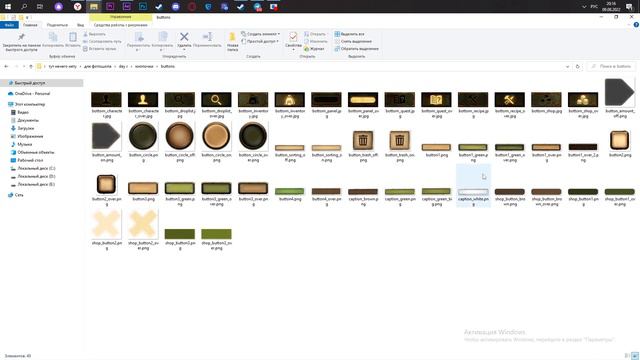Select the bottom_character_over.jpg thumbnail
This screenshot has width=640, height=360.
point(143,100)
